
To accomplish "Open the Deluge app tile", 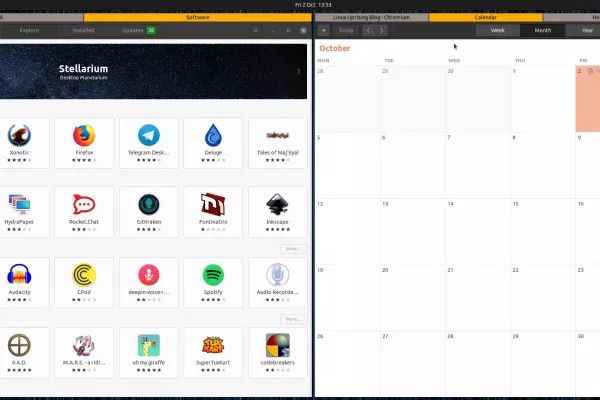I will (x=213, y=143).
